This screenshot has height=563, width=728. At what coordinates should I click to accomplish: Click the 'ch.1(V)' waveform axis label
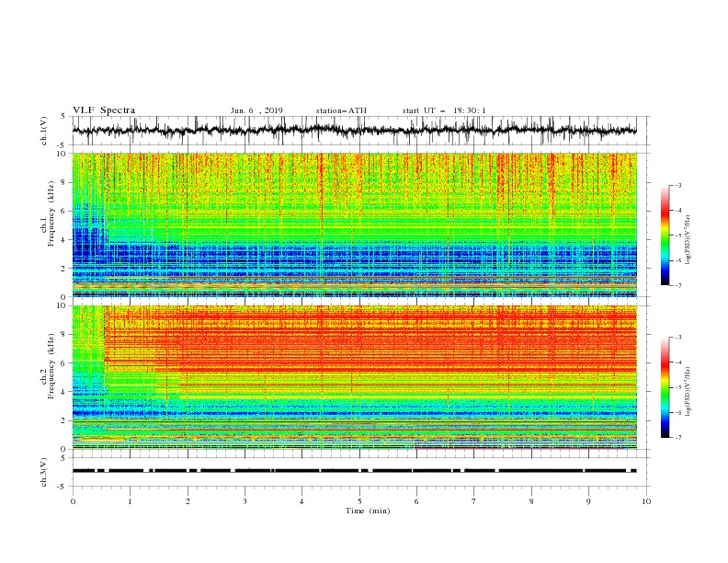[44, 131]
